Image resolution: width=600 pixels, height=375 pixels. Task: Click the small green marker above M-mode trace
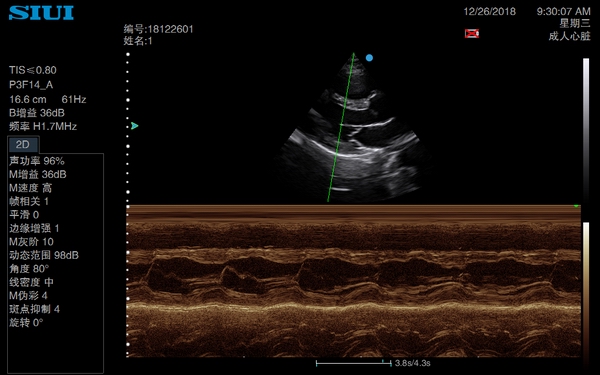pos(576,206)
